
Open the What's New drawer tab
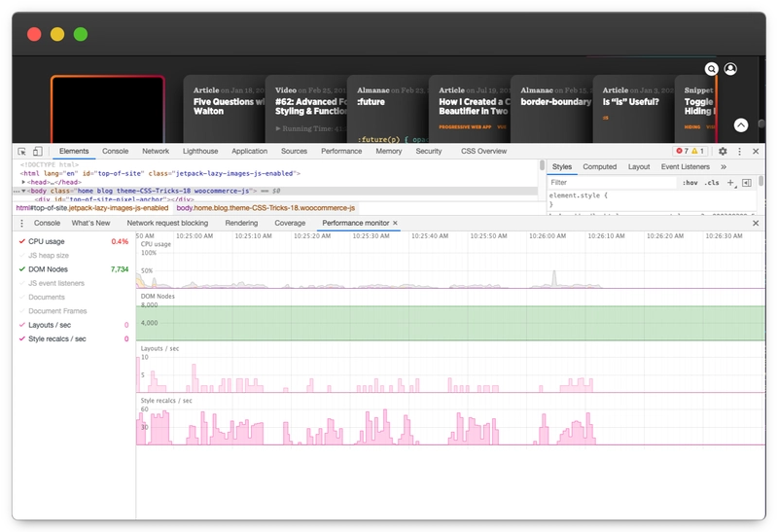tap(90, 224)
